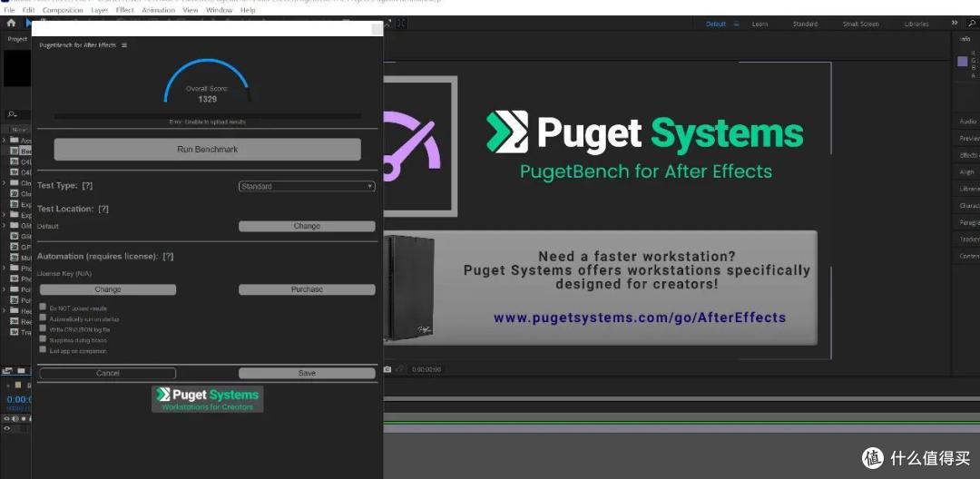Click the purple color swatch in Info panel
The image size is (980, 479).
coord(963,61)
